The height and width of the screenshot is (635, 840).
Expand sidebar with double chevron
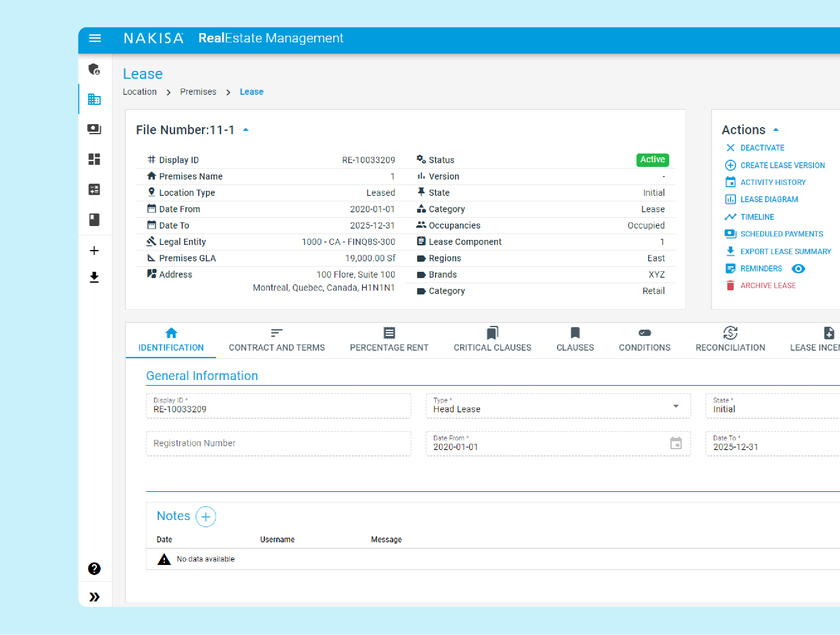coord(94,597)
